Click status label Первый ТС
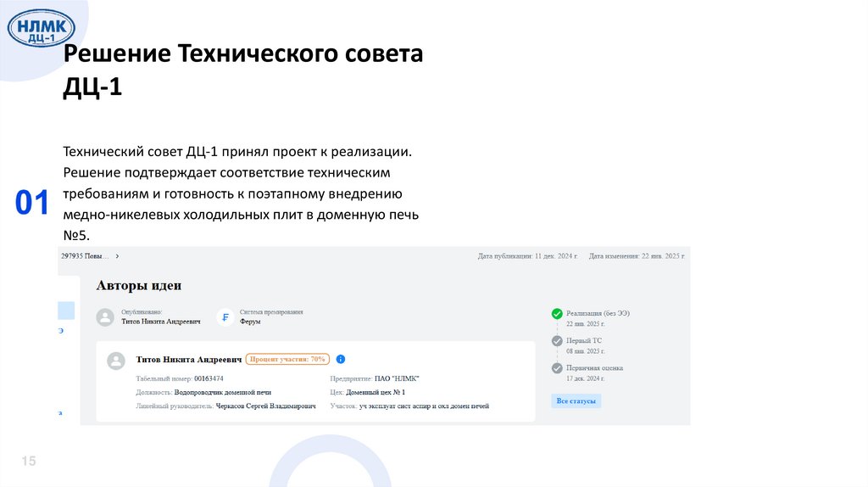868x487 pixels. [583, 340]
